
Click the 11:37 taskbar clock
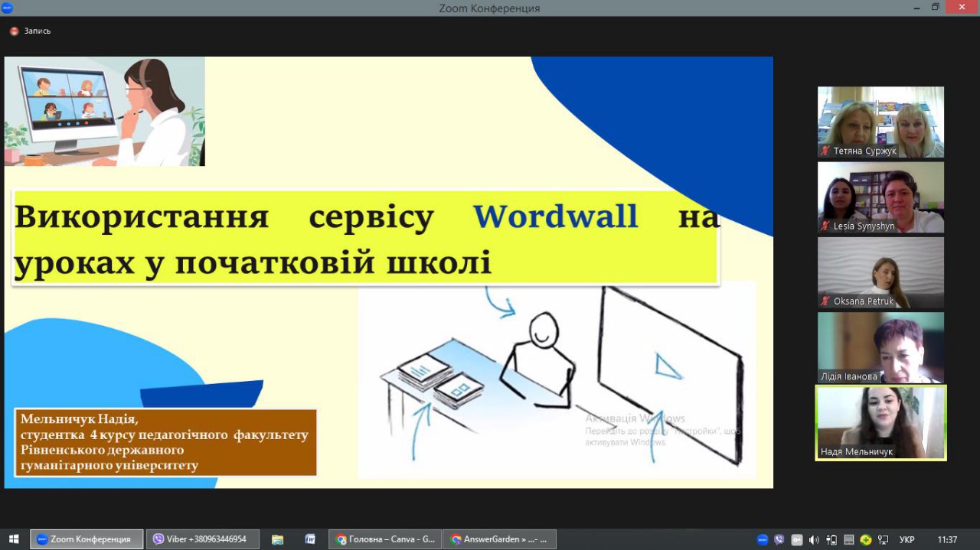pos(947,540)
